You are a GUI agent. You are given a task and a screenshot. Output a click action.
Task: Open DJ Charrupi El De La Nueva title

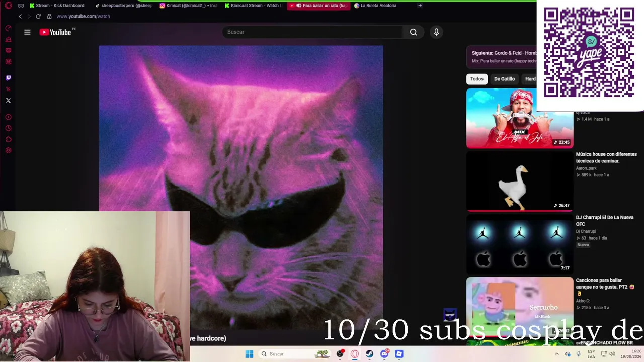(605, 221)
